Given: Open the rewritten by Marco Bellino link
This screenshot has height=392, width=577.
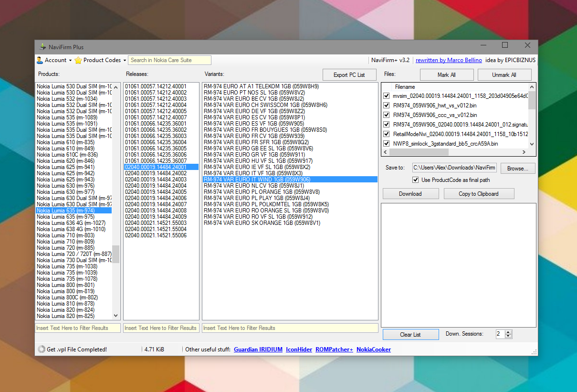Looking at the screenshot, I should tap(449, 60).
